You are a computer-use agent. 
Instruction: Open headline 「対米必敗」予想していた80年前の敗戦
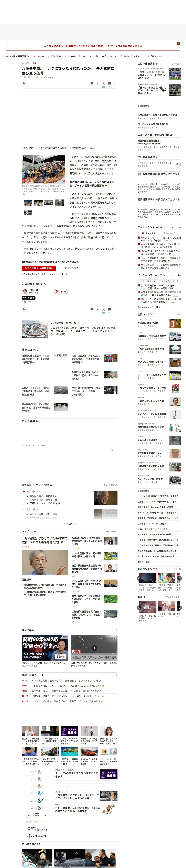[x=45, y=540]
